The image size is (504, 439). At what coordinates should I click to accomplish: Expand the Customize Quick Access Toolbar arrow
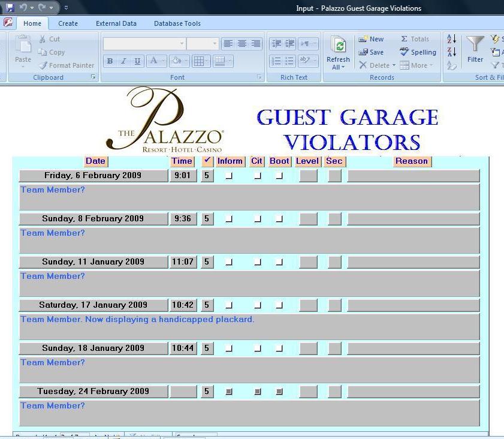66,7
